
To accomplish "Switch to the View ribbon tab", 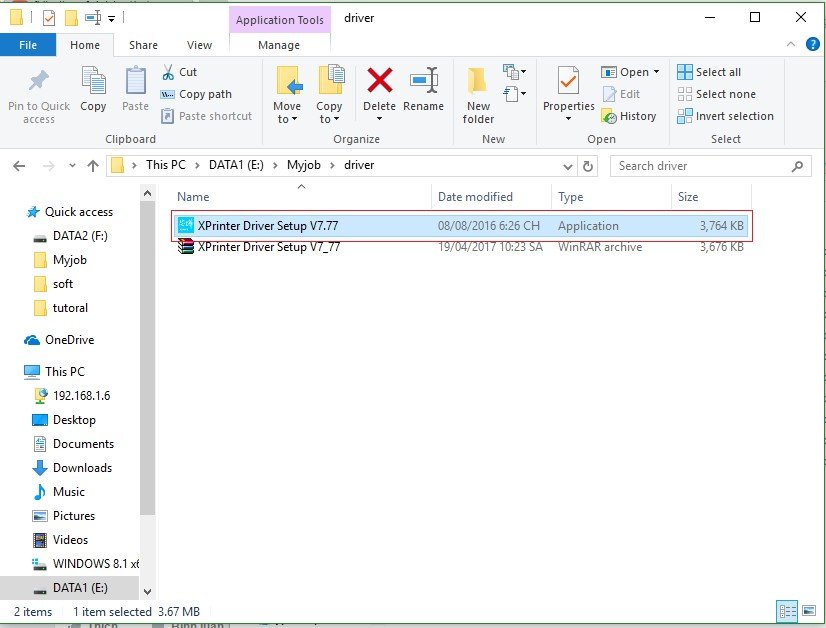I will tap(198, 45).
